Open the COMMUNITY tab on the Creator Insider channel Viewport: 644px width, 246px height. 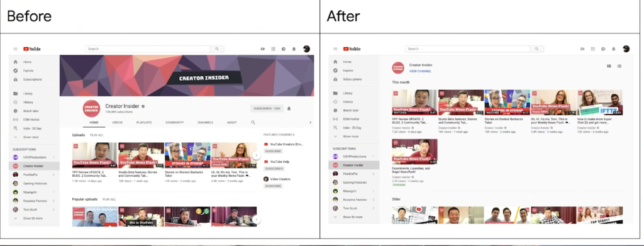175,123
